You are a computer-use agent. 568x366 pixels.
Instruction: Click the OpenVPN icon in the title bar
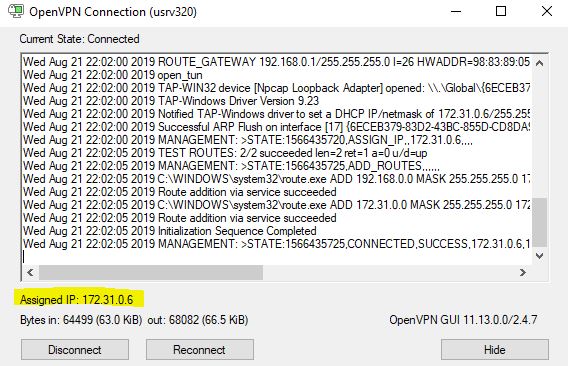click(x=16, y=11)
